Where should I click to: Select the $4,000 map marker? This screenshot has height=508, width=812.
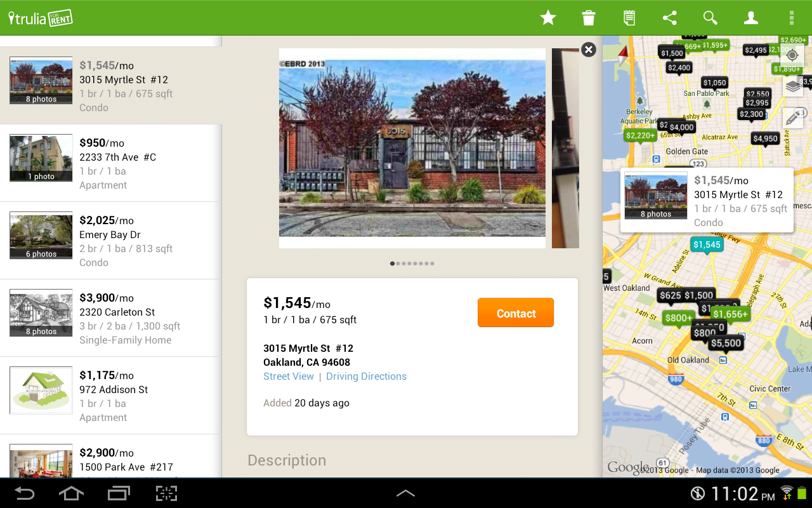[682, 128]
